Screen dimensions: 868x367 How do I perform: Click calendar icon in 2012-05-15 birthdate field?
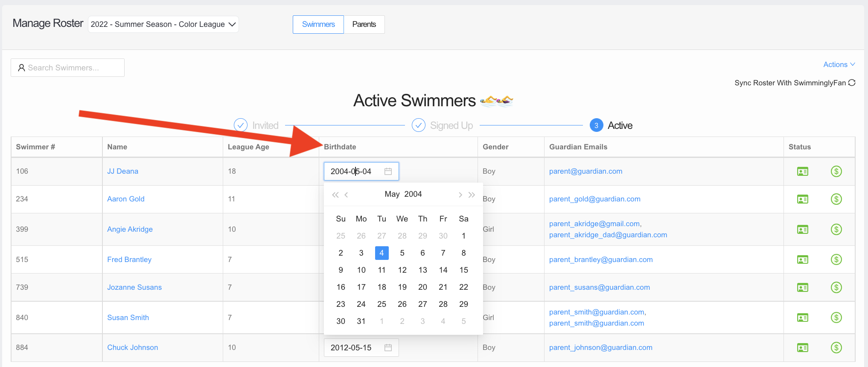pos(388,348)
